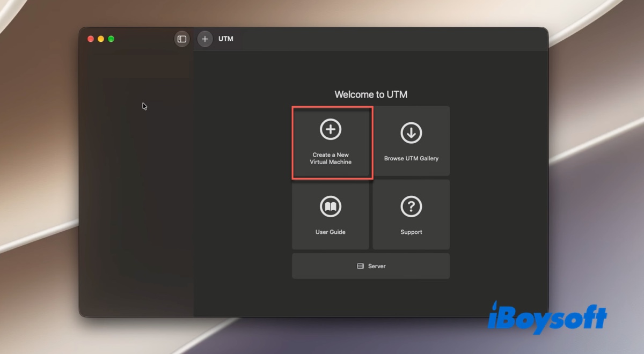The image size is (644, 354).
Task: Close the UTM window
Action: point(91,39)
